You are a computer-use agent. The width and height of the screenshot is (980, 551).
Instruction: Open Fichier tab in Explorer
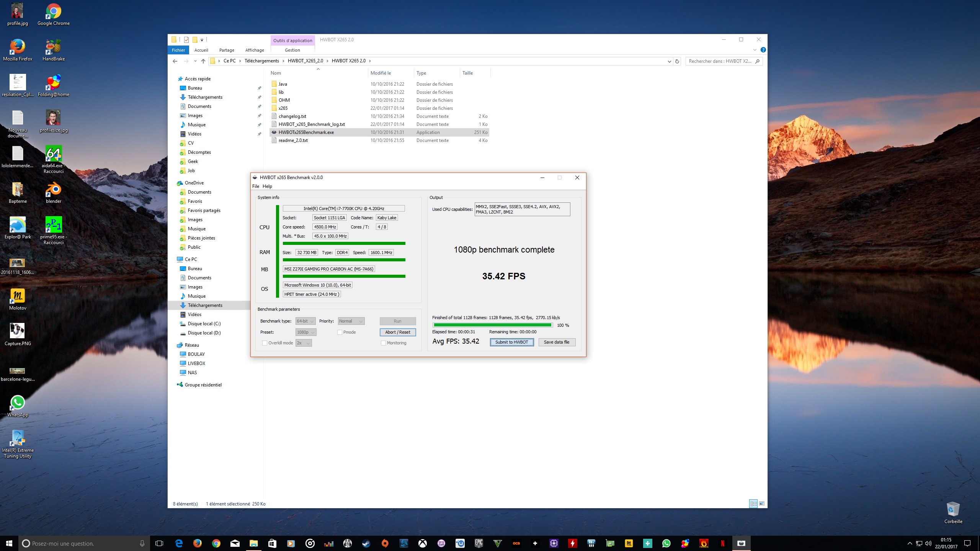pos(178,50)
